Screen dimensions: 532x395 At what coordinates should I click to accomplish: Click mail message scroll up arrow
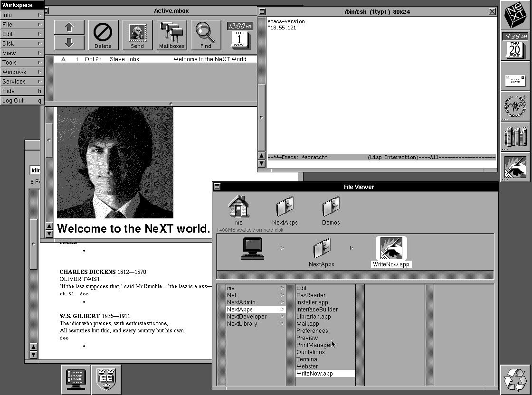tap(49, 226)
